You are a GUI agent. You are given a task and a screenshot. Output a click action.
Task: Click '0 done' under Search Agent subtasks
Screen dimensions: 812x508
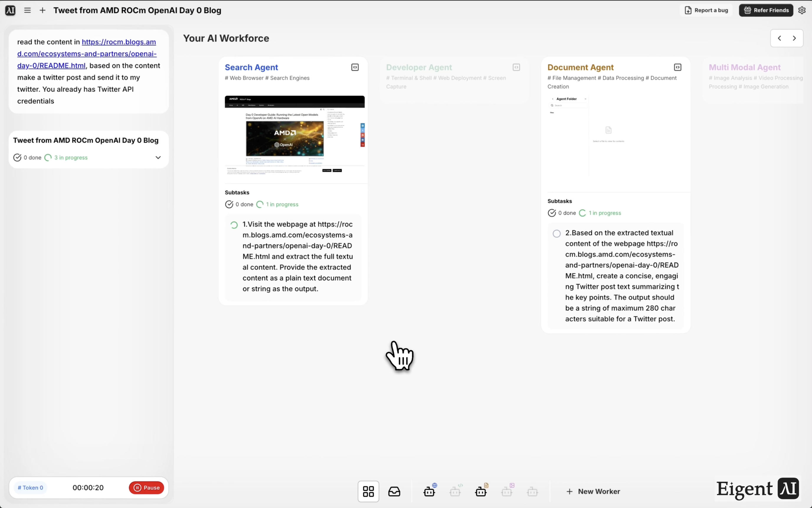click(x=239, y=204)
